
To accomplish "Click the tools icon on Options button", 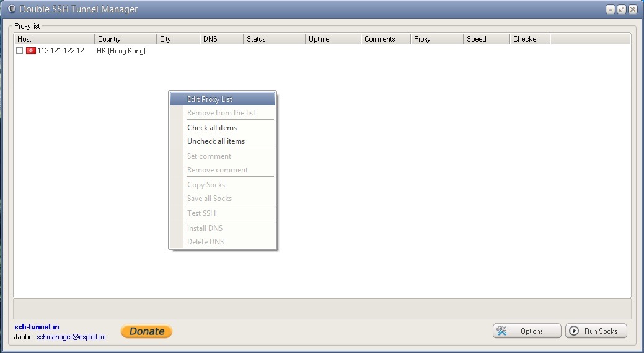I will pyautogui.click(x=502, y=331).
